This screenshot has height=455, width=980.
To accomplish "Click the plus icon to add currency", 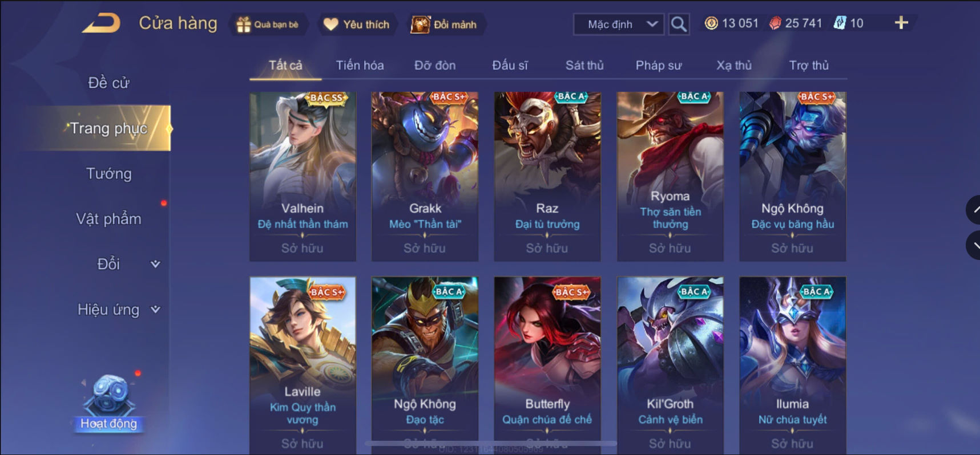I will point(901,23).
